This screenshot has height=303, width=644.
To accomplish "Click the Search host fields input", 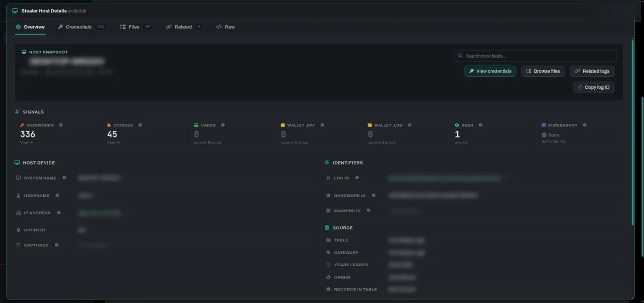I will [535, 56].
